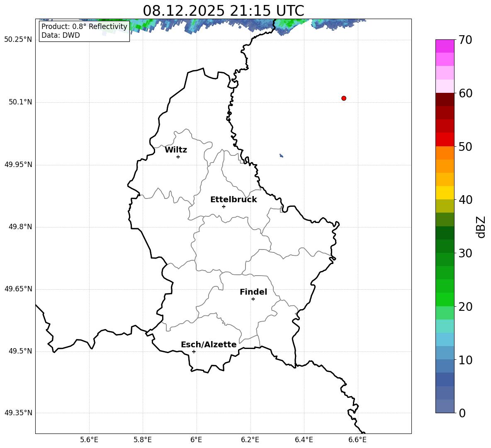Click the Product: 0.8° Reflectivity text
The height and width of the screenshot is (448, 491).
pos(84,27)
